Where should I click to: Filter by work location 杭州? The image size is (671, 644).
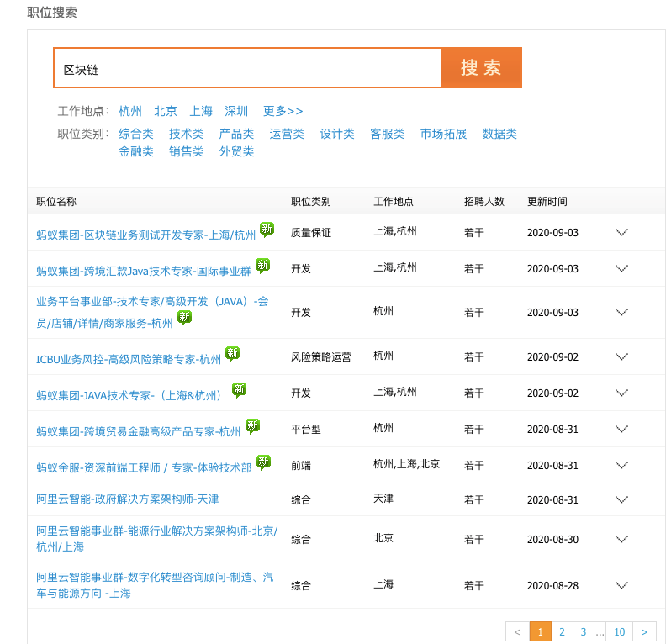[x=130, y=111]
